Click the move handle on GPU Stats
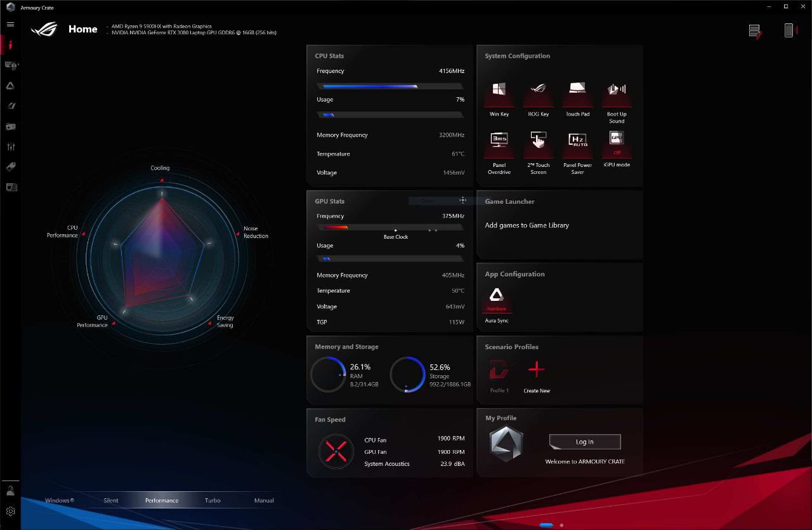Image resolution: width=812 pixels, height=530 pixels. click(x=462, y=201)
